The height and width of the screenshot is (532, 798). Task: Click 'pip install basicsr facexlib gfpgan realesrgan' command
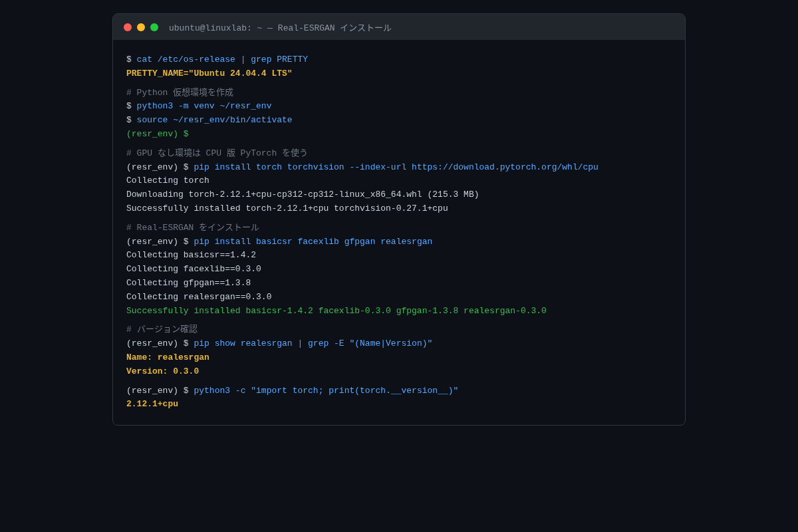(313, 242)
